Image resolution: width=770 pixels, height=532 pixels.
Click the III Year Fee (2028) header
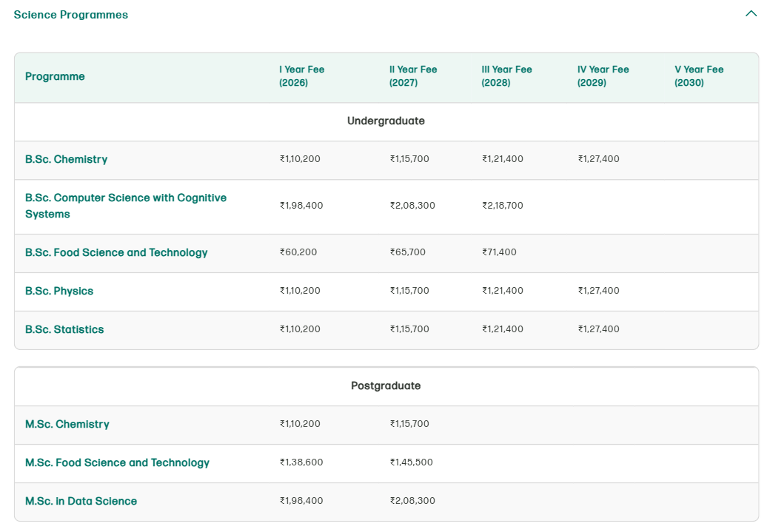tap(506, 76)
